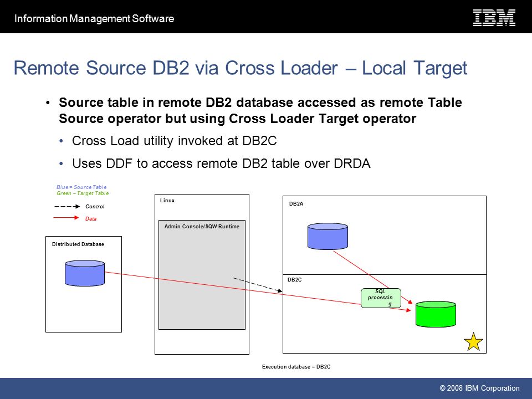
Task: Click the DB2C label
Action: pos(294,280)
